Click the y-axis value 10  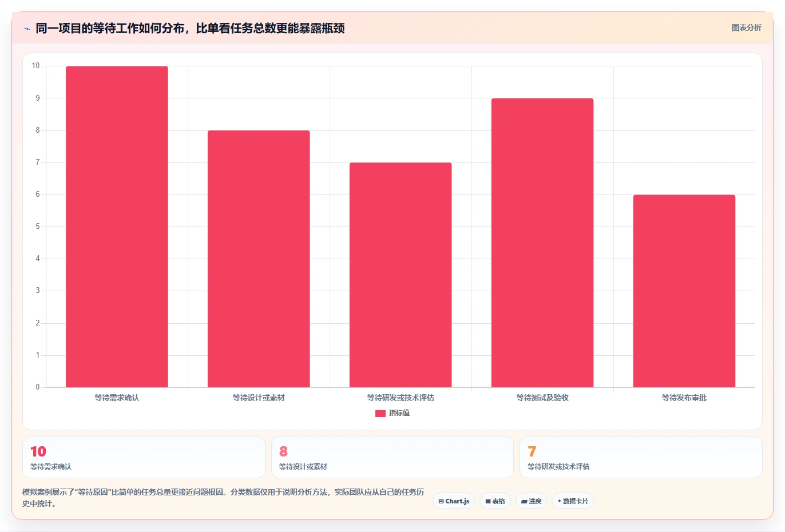pos(36,66)
